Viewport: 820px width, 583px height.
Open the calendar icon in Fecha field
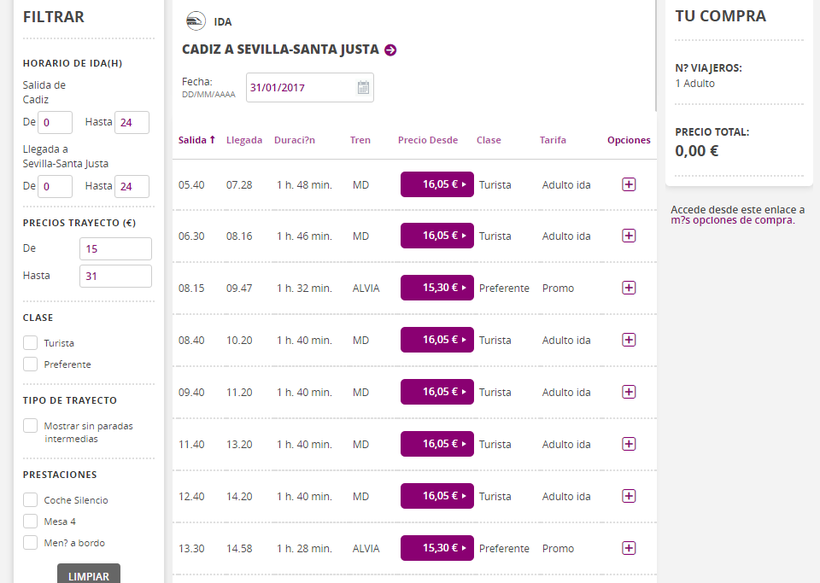(363, 87)
